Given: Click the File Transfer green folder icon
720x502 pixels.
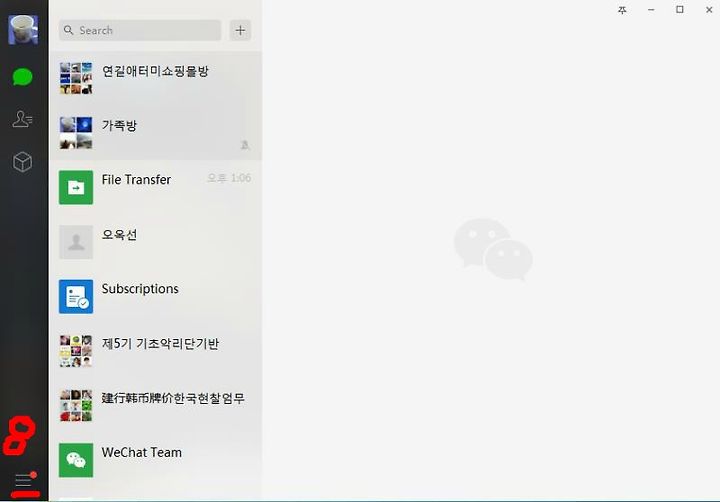Looking at the screenshot, I should [76, 187].
